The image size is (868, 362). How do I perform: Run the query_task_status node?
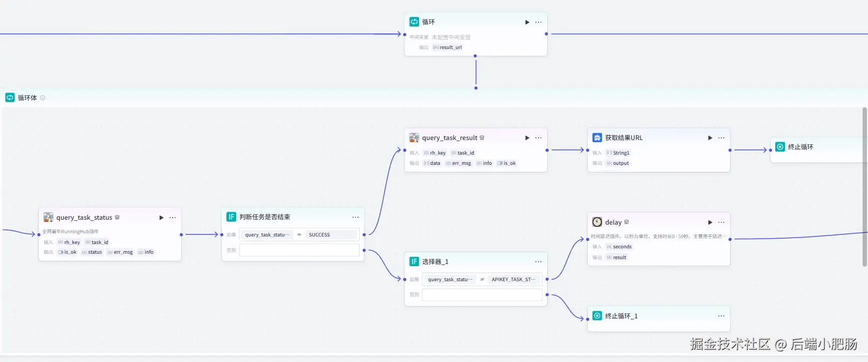pos(161,218)
